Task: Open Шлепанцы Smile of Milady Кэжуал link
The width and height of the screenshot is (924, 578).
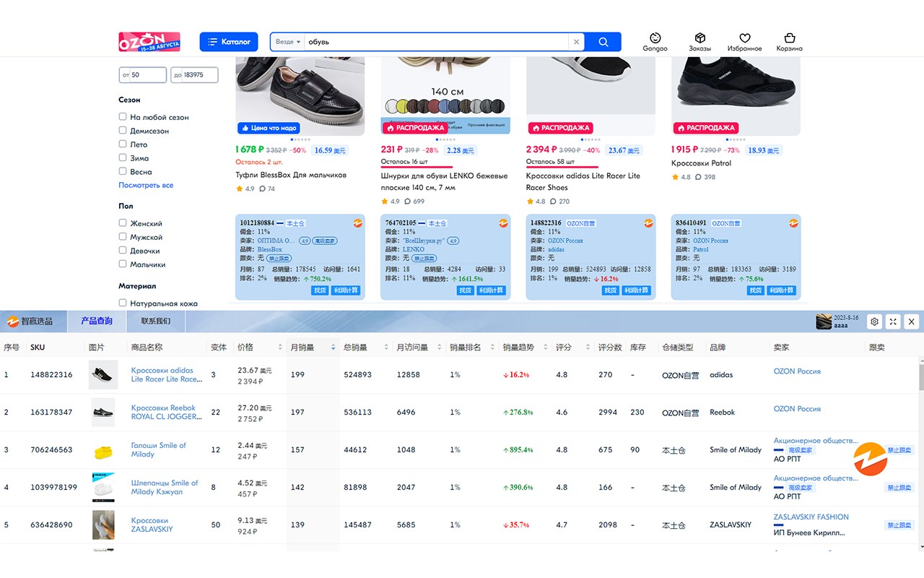Action: point(165,488)
